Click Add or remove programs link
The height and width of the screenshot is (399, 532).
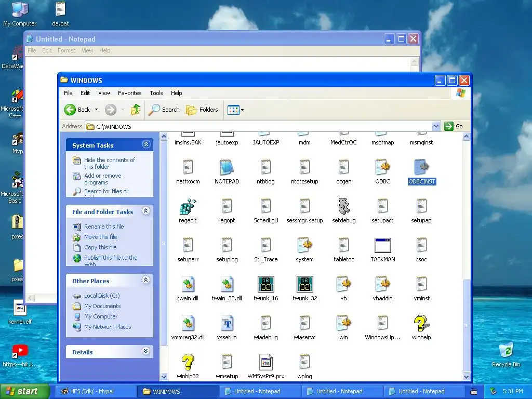[103, 179]
